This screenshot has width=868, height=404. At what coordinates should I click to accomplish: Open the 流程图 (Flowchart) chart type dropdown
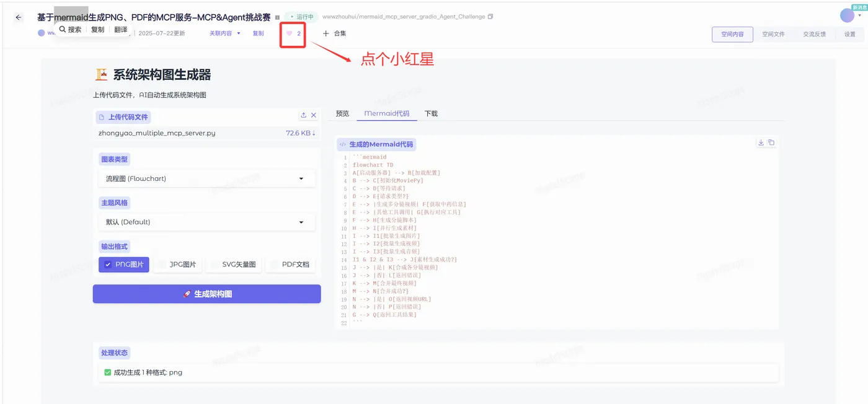click(x=206, y=178)
